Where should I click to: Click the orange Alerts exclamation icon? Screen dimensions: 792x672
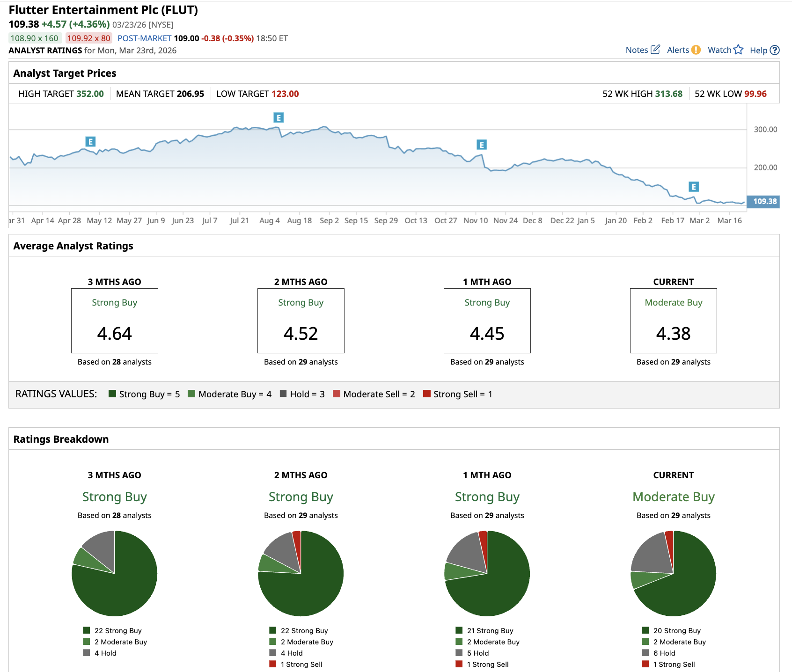coord(696,50)
